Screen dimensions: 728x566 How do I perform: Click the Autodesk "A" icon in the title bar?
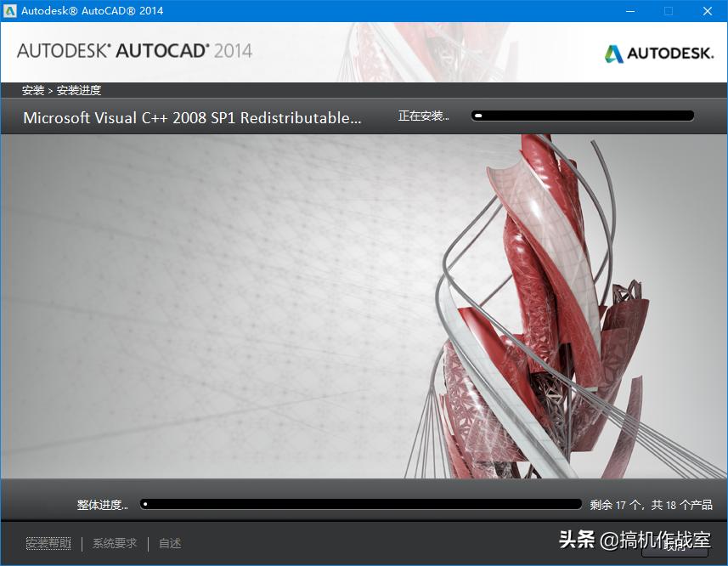pyautogui.click(x=12, y=11)
